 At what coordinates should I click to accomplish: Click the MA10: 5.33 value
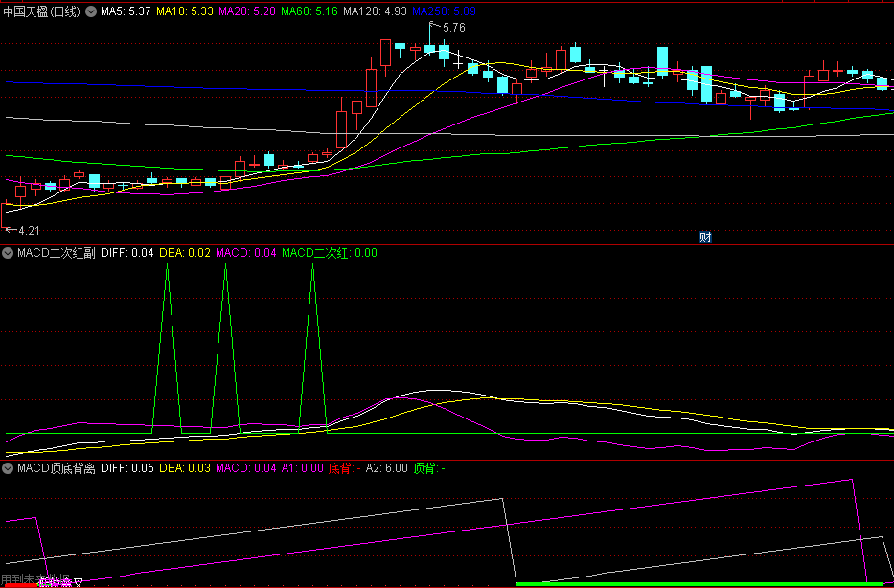click(185, 11)
